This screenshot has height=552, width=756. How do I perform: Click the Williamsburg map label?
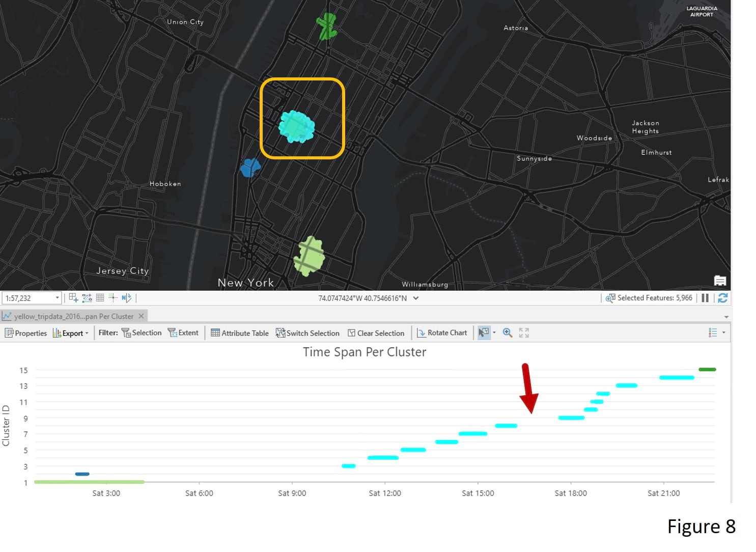click(x=425, y=284)
